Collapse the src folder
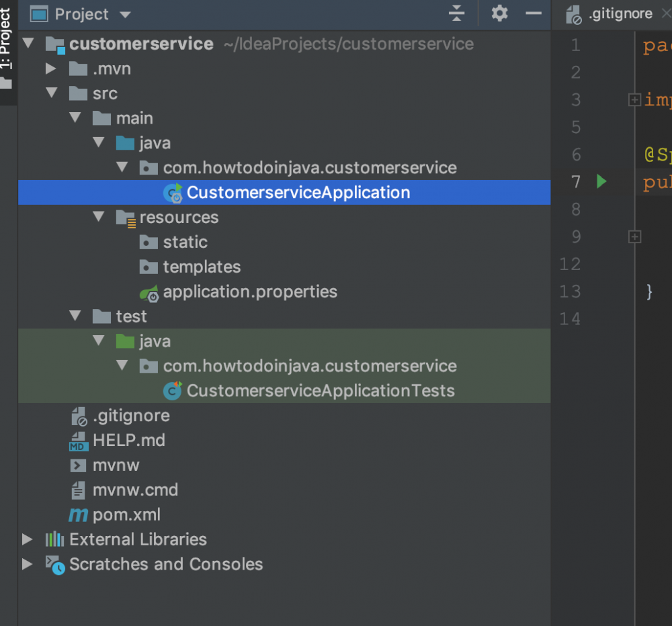Screen dimensions: 672x626 pos(52,93)
